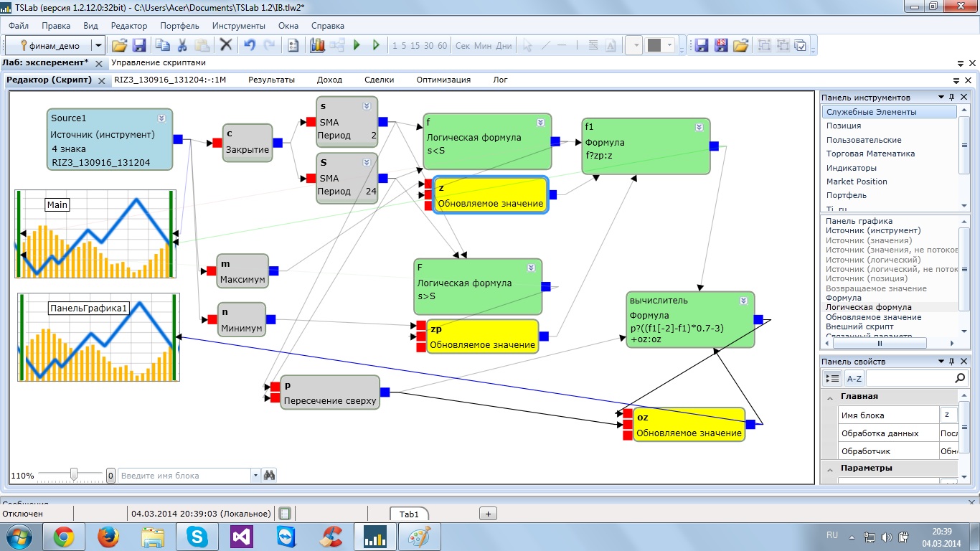
Task: Collapse the Source1 block chevron
Action: pos(162,118)
